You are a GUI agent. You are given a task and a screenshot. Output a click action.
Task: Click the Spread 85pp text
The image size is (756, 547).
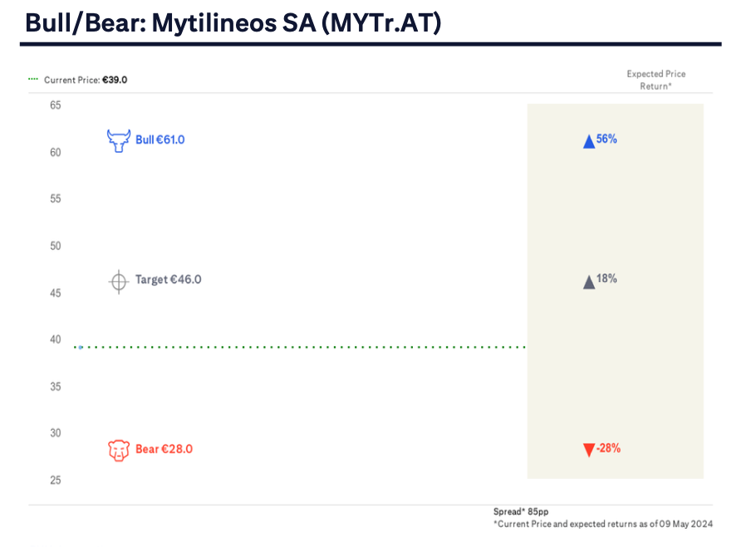tap(521, 511)
